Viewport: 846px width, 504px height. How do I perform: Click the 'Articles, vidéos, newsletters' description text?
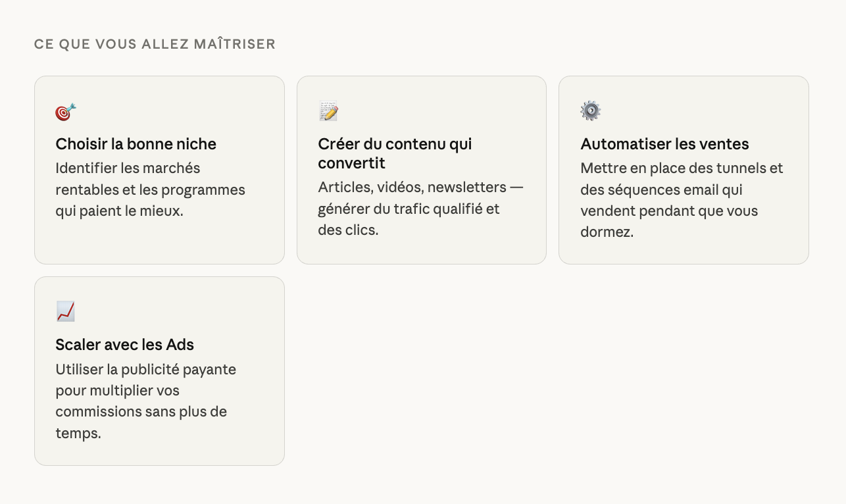click(x=420, y=209)
